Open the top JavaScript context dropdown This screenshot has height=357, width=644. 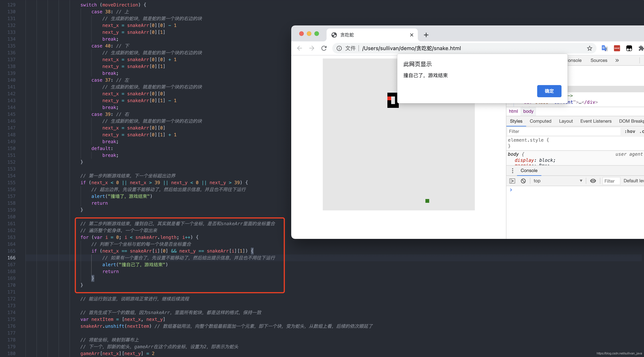click(558, 181)
